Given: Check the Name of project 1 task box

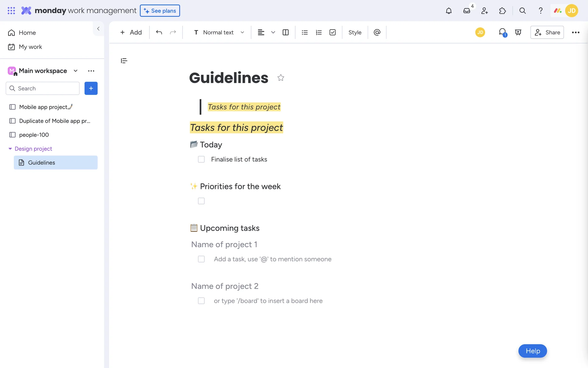Looking at the screenshot, I should [x=201, y=259].
